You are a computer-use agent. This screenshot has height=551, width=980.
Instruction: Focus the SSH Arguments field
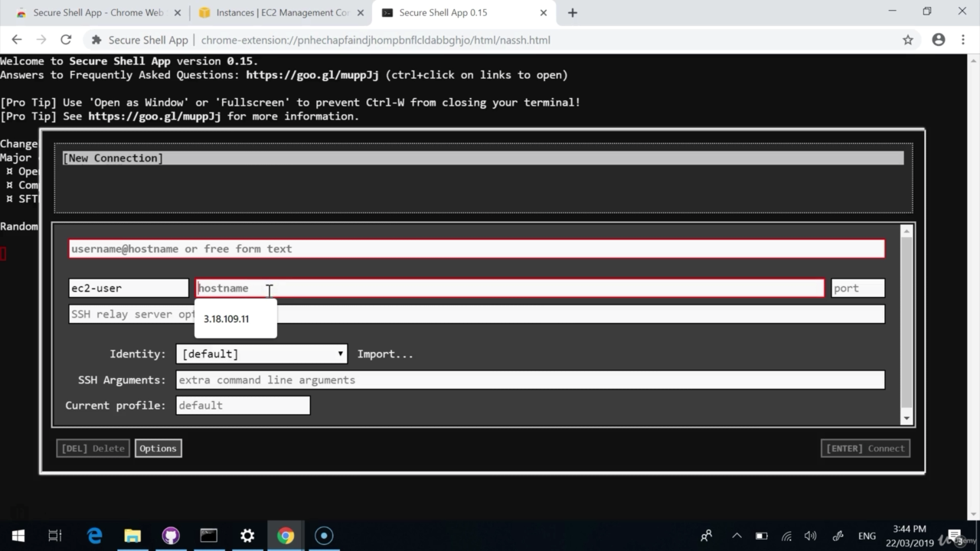pyautogui.click(x=530, y=380)
